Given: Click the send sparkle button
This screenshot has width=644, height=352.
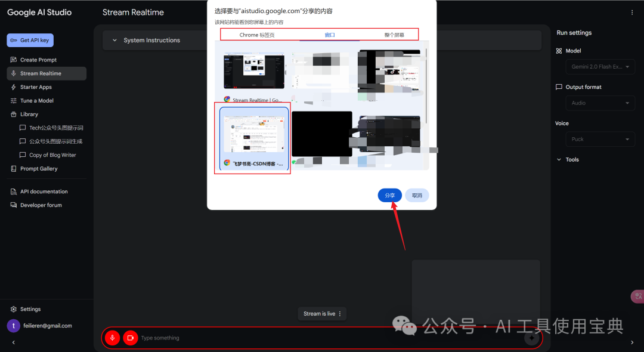Looking at the screenshot, I should (531, 338).
